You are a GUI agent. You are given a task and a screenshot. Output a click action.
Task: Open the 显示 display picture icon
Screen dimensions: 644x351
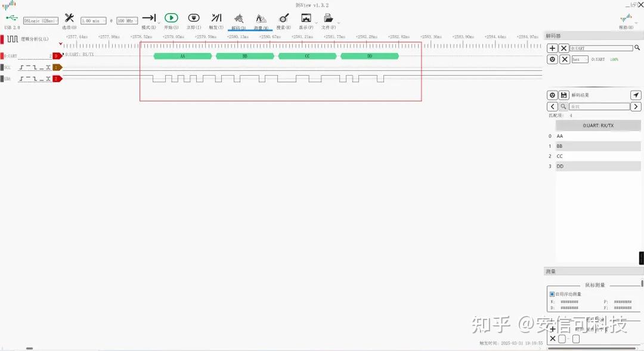click(306, 18)
